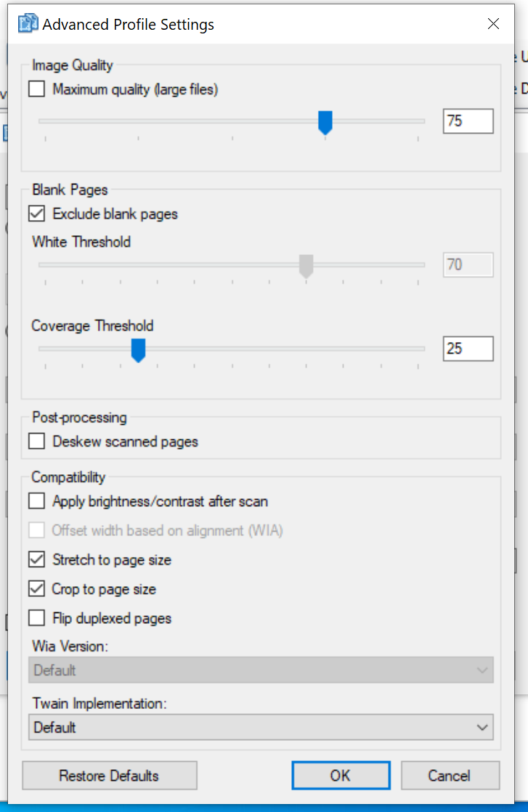
Task: Expand Twain Implementation options via its chevron
Action: click(x=481, y=727)
